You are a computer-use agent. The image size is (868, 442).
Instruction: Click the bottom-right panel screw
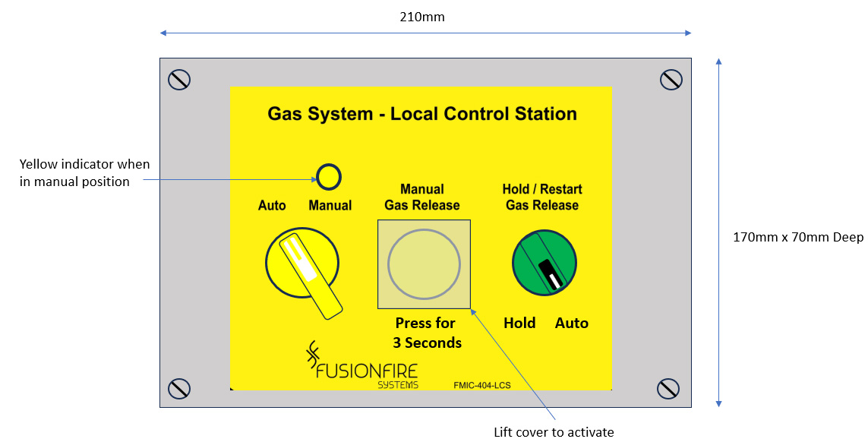tap(668, 388)
